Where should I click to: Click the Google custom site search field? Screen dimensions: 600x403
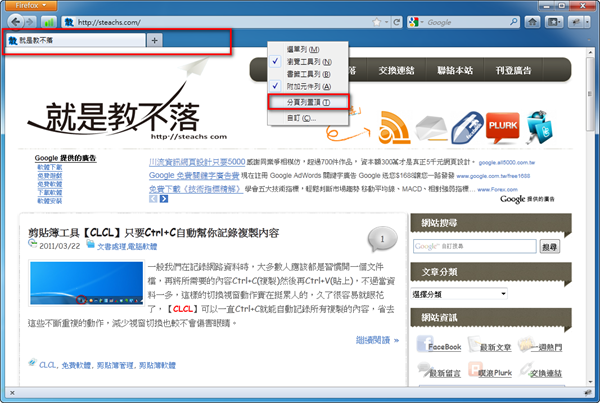pos(474,246)
